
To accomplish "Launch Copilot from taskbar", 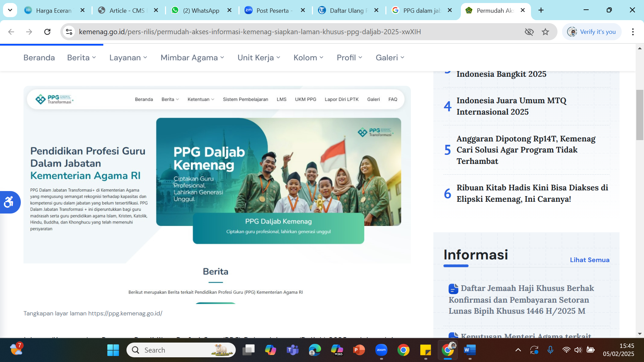I will [270, 350].
